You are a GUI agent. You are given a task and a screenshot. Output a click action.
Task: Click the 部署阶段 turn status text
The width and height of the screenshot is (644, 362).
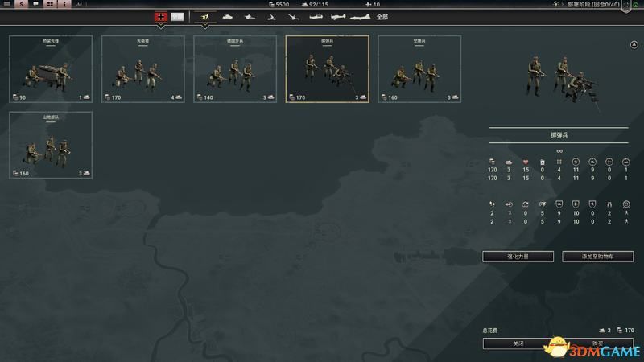point(593,4)
